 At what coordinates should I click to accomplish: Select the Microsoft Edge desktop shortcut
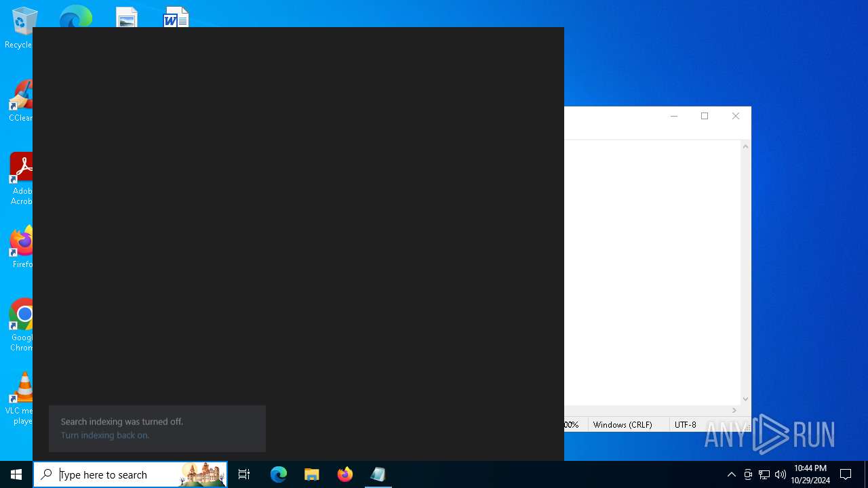click(x=76, y=17)
